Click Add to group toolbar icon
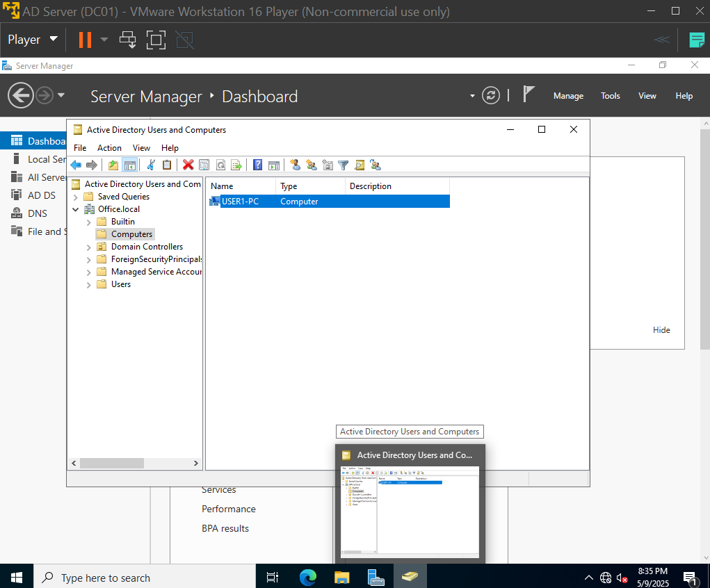The image size is (710, 588). [x=376, y=165]
